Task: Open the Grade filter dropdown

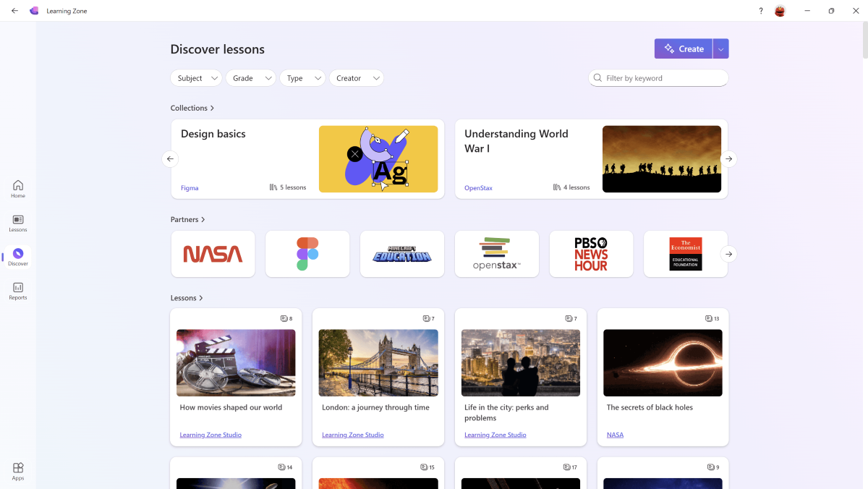Action: [x=250, y=78]
